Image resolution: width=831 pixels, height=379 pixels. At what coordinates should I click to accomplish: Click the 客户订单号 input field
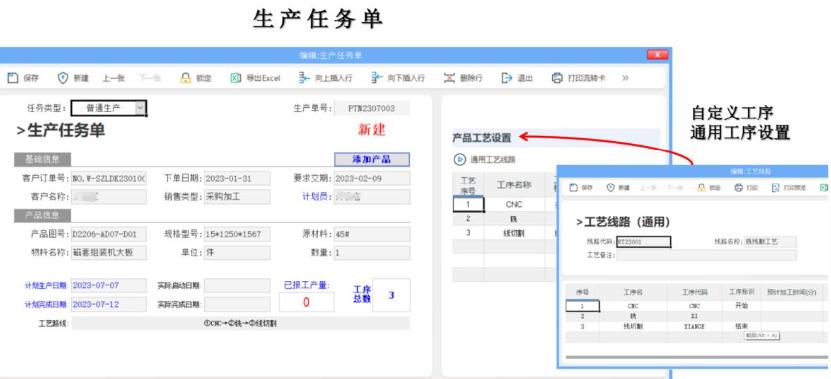click(x=109, y=178)
